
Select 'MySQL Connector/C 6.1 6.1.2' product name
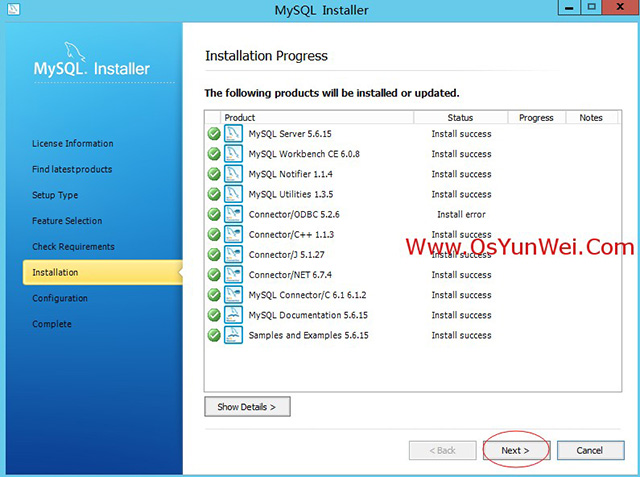pyautogui.click(x=307, y=295)
